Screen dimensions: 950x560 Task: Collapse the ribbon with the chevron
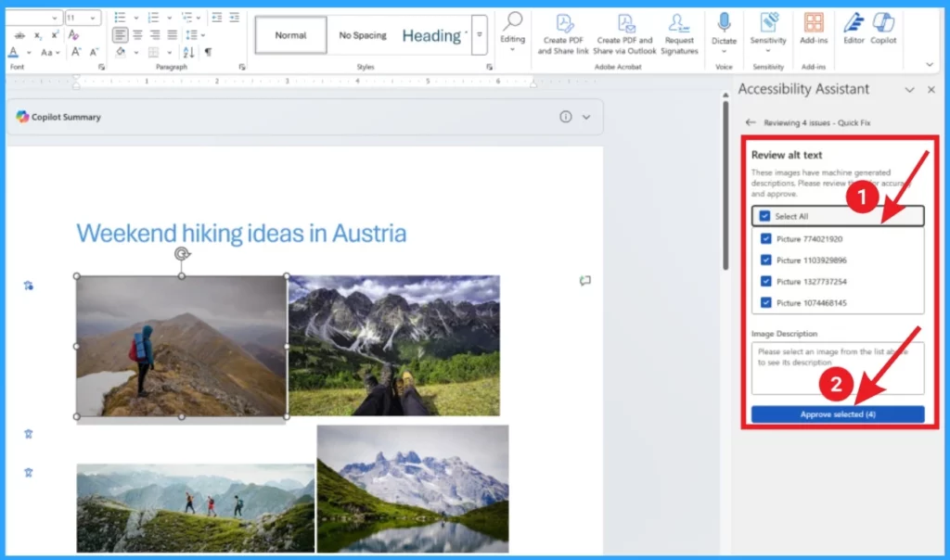tap(930, 64)
